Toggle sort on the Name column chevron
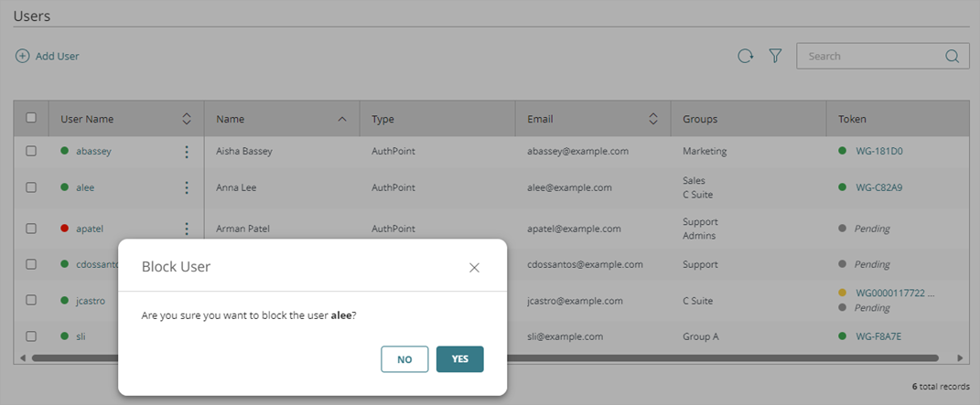 pos(342,119)
